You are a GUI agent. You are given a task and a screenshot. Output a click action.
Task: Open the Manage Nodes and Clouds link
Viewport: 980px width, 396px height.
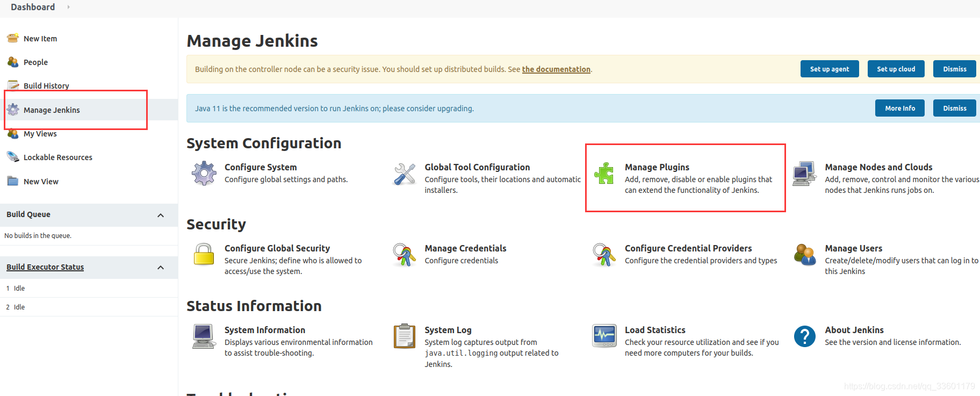tap(878, 167)
